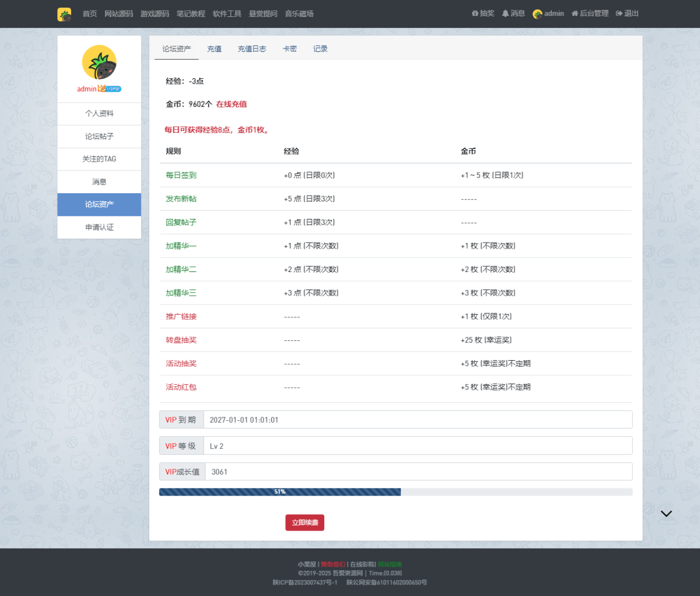Viewport: 700px width, 596px height.
Task: Click the large profile avatar in sidebar
Action: (99, 62)
